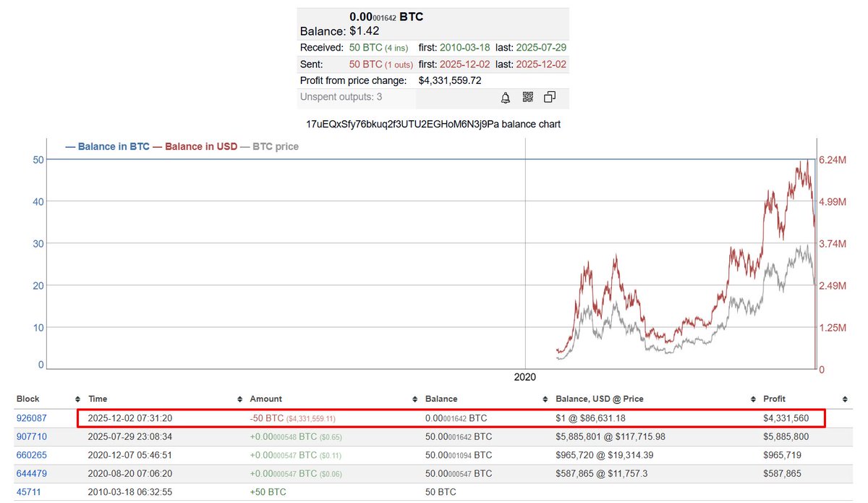Open block 926087 link
Viewport: 868px width, 503px height.
coord(30,418)
